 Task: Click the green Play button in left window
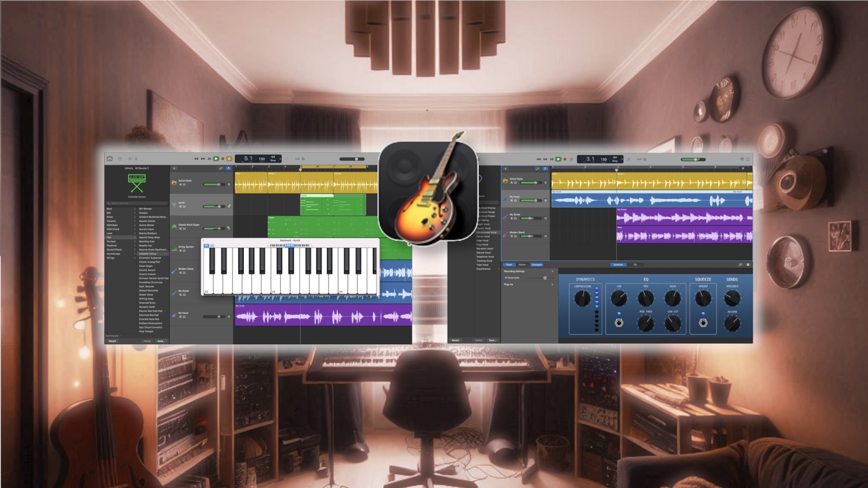point(216,159)
